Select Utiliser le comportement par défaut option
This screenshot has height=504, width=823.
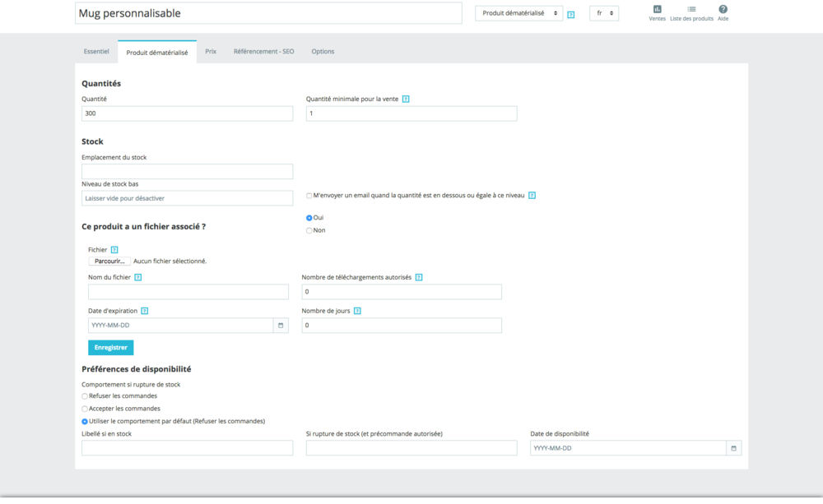click(85, 422)
